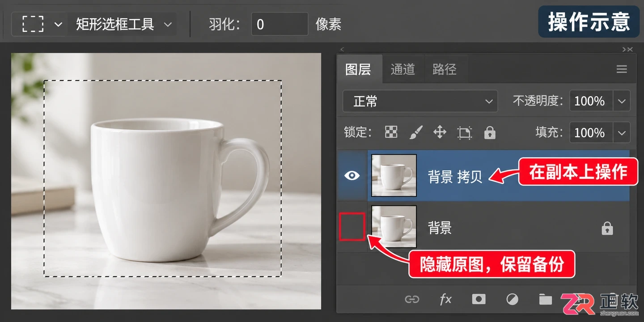The width and height of the screenshot is (644, 322).
Task: Click the 填充: label
Action: [550, 133]
